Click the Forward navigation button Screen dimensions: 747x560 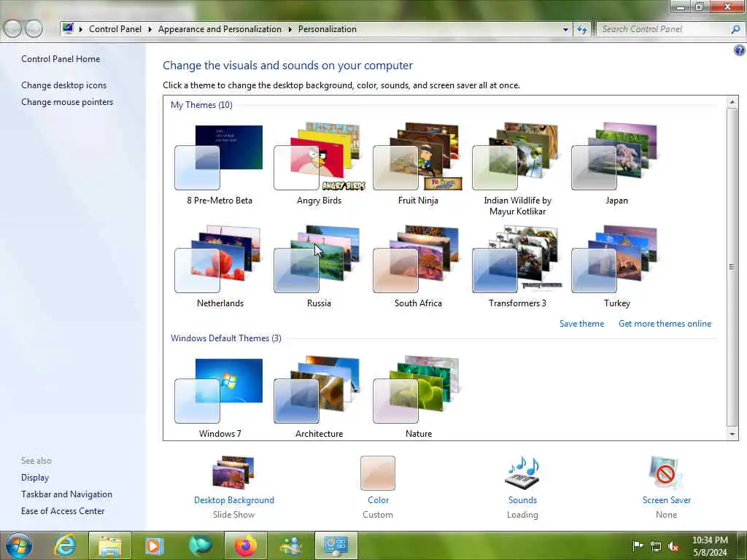(x=34, y=28)
